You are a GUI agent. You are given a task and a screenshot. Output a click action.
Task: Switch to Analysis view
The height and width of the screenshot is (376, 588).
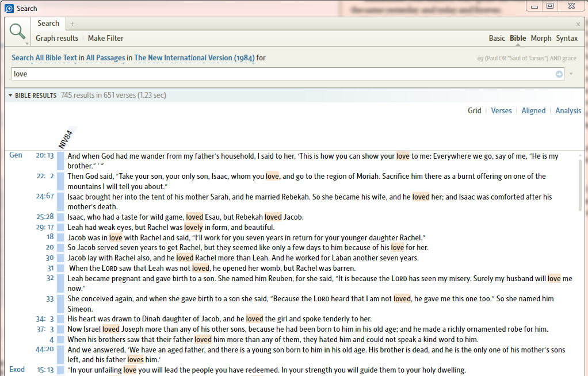click(568, 110)
